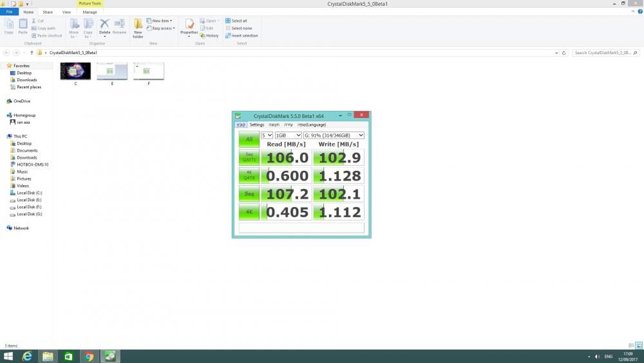Open the test count dropdown showing 5

pos(267,135)
